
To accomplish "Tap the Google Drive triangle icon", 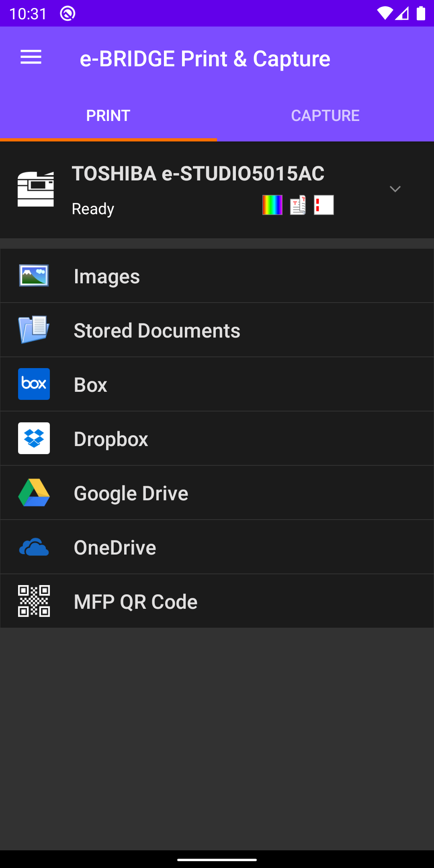I will click(34, 493).
